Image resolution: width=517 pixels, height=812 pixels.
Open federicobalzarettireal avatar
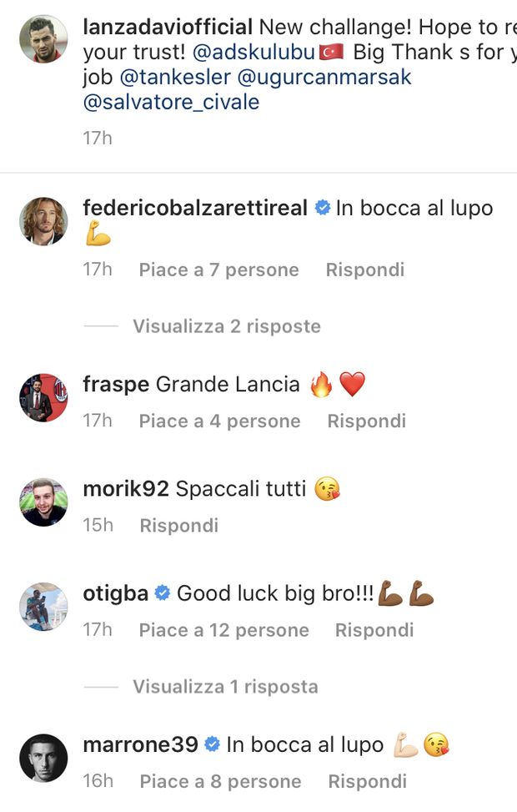coord(43,220)
